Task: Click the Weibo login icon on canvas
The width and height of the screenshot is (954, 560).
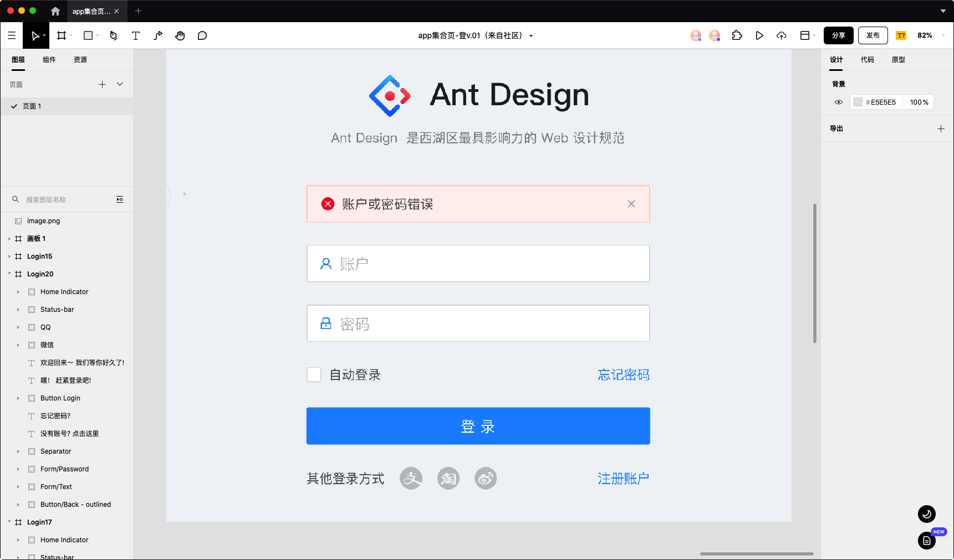Action: (486, 478)
